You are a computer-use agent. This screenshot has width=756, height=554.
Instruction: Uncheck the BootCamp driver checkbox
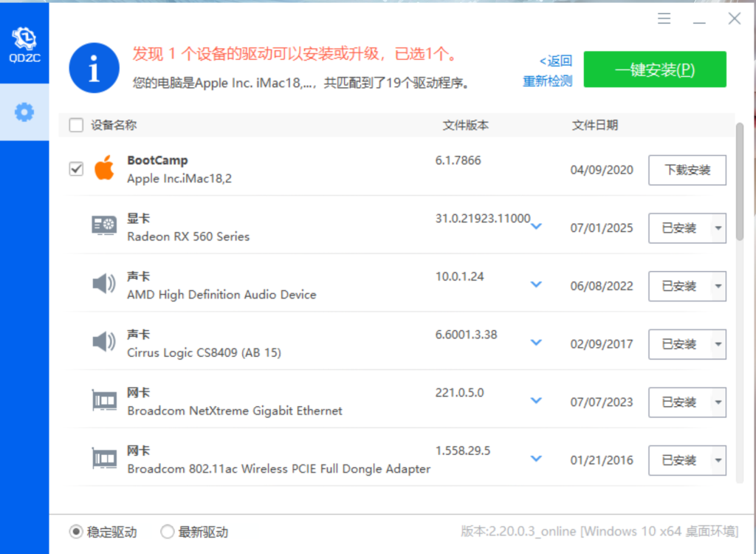76,168
